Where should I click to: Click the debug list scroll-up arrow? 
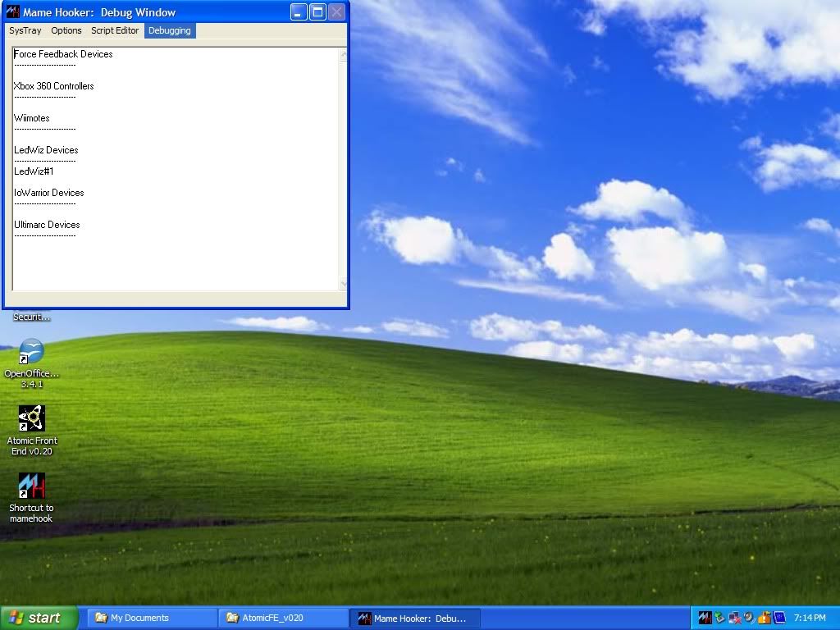(x=344, y=54)
